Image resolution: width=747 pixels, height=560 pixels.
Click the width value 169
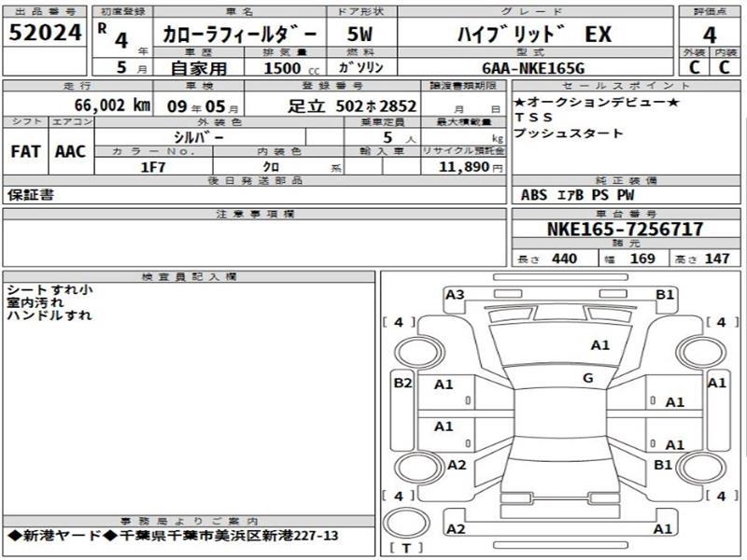642,259
